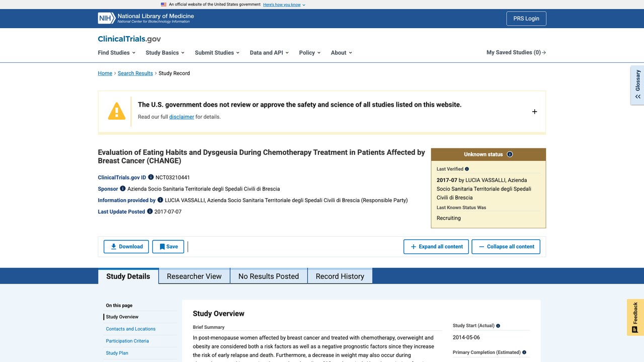Open the Glossary side panel
Viewport: 644px width, 362px height.
click(x=637, y=84)
